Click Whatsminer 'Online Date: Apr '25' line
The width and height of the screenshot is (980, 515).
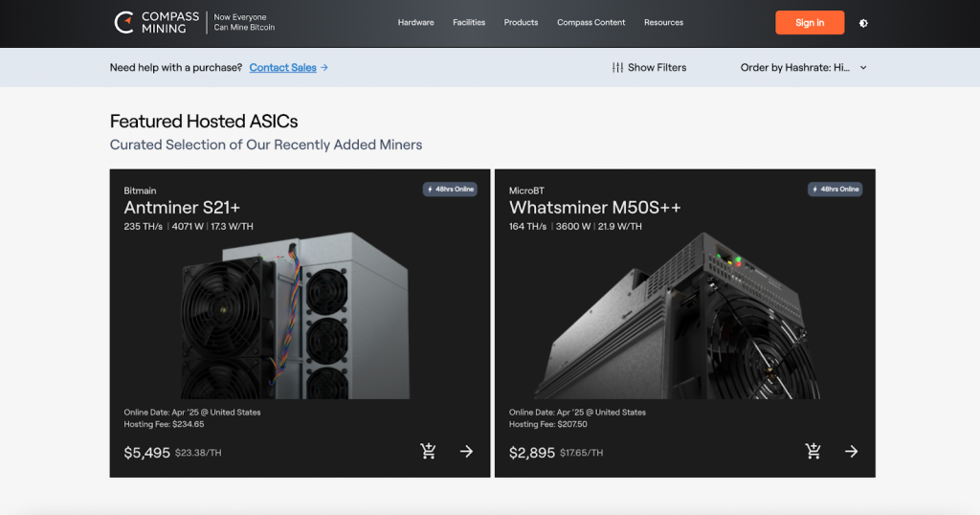[x=577, y=413]
